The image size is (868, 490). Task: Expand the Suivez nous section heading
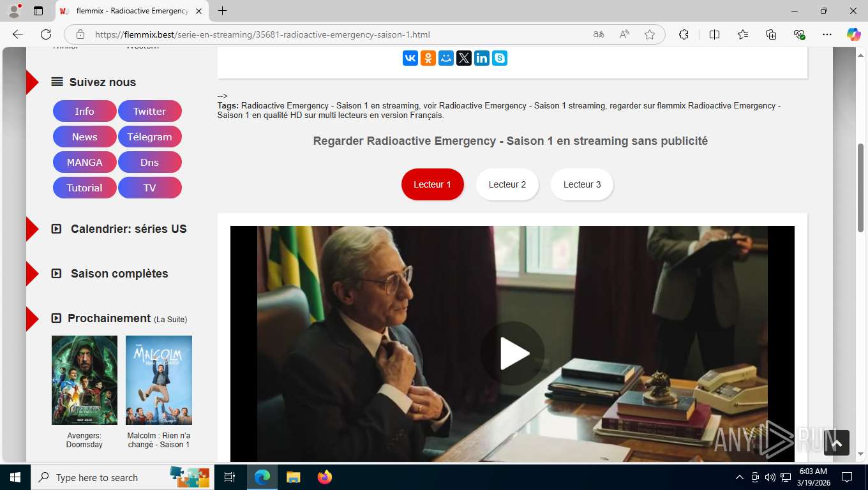[x=94, y=82]
